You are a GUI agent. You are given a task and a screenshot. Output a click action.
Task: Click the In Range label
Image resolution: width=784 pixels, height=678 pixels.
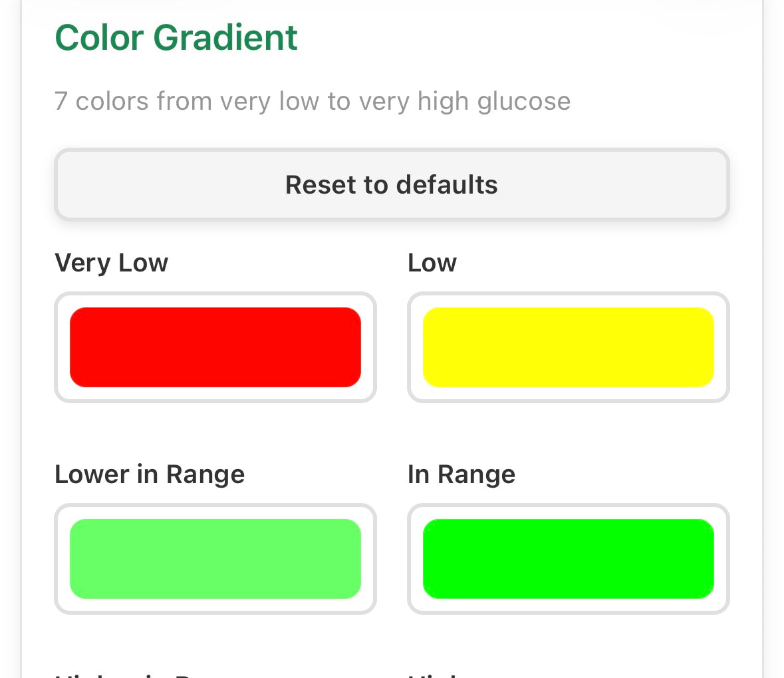(x=461, y=474)
